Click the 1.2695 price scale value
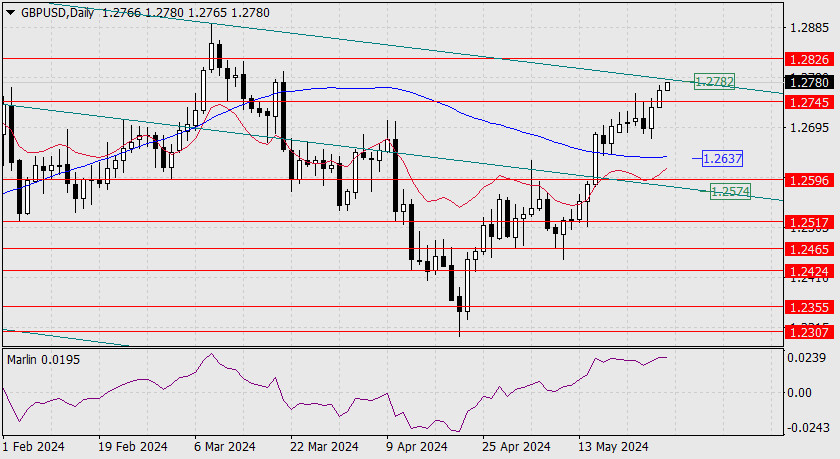Image resolution: width=840 pixels, height=459 pixels. tap(809, 127)
